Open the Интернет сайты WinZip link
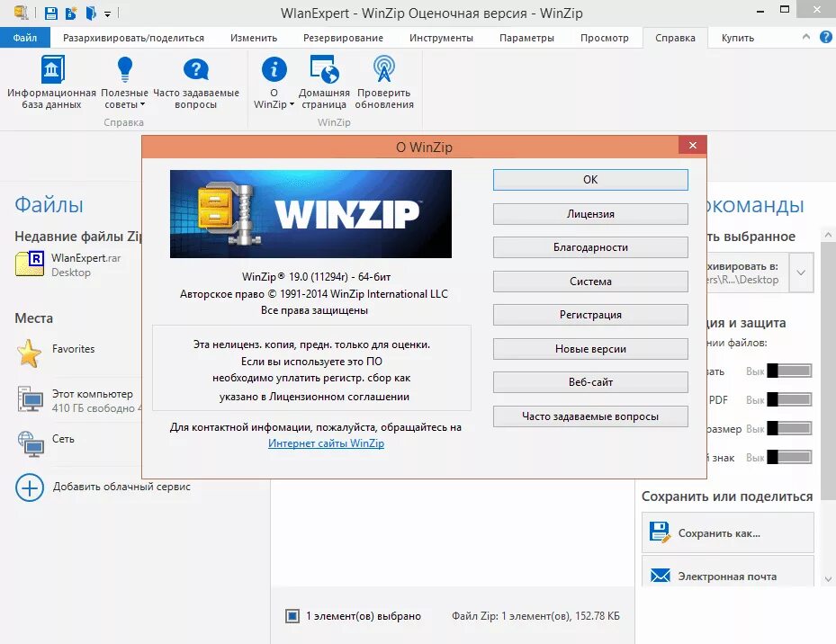 [326, 443]
